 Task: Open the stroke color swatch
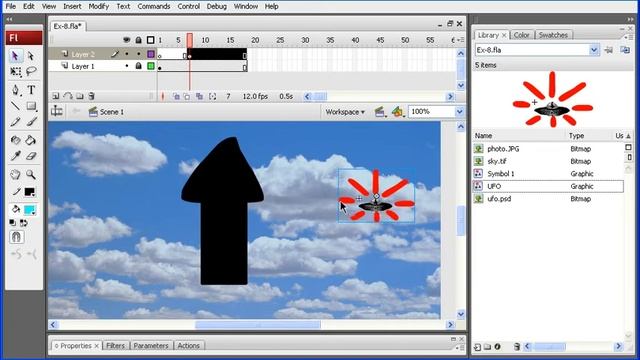click(x=29, y=192)
